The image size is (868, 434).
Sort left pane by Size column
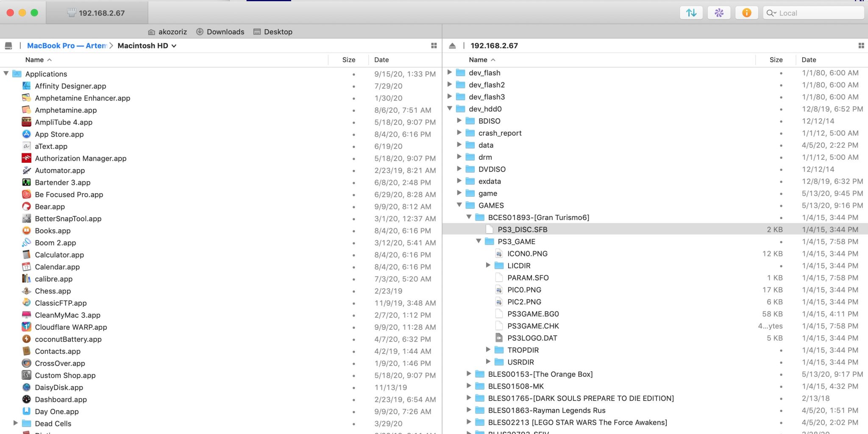pyautogui.click(x=348, y=60)
